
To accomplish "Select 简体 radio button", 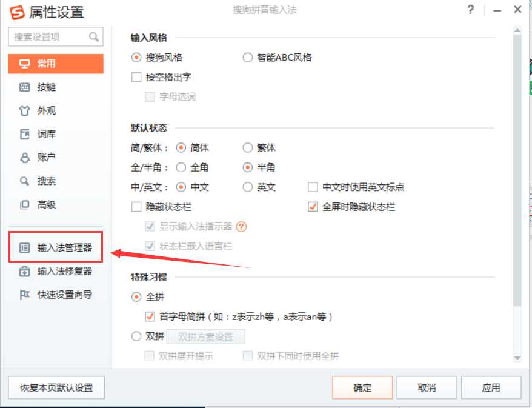I will pos(181,148).
